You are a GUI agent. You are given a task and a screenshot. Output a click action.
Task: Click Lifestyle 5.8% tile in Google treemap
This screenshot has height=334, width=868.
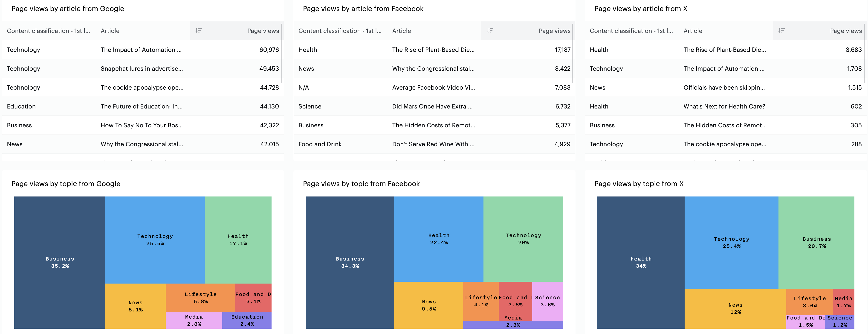click(x=200, y=298)
